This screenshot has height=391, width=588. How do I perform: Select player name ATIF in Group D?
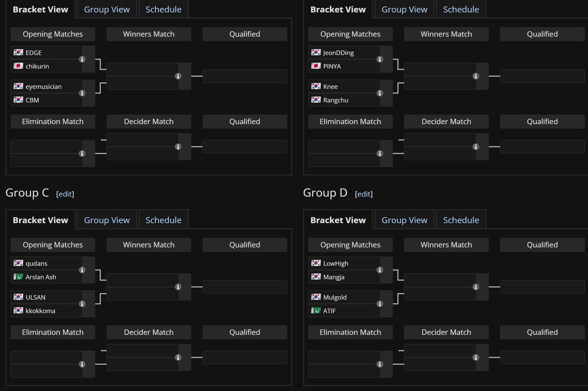(x=329, y=311)
